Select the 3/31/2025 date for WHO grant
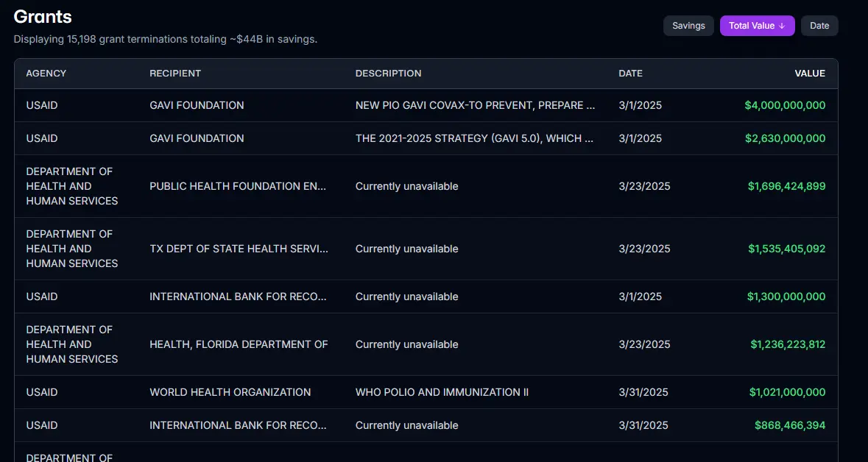The image size is (868, 462). (643, 392)
